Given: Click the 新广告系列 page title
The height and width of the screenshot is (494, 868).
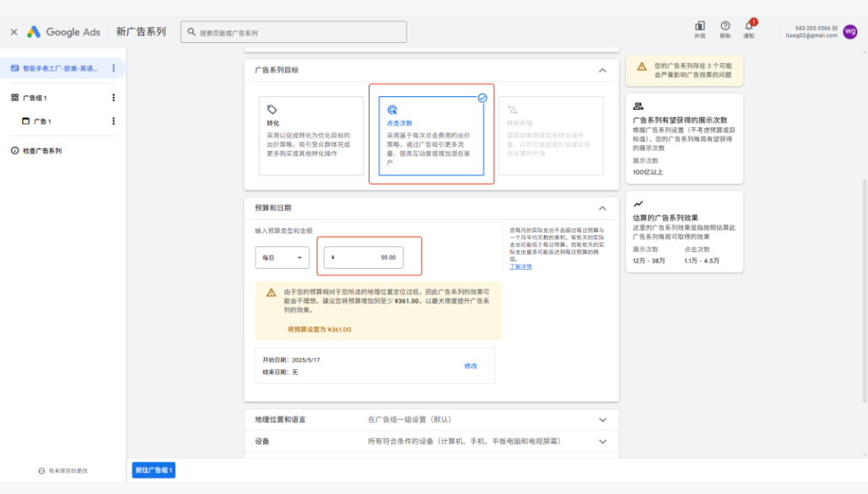Looking at the screenshot, I should 141,31.
